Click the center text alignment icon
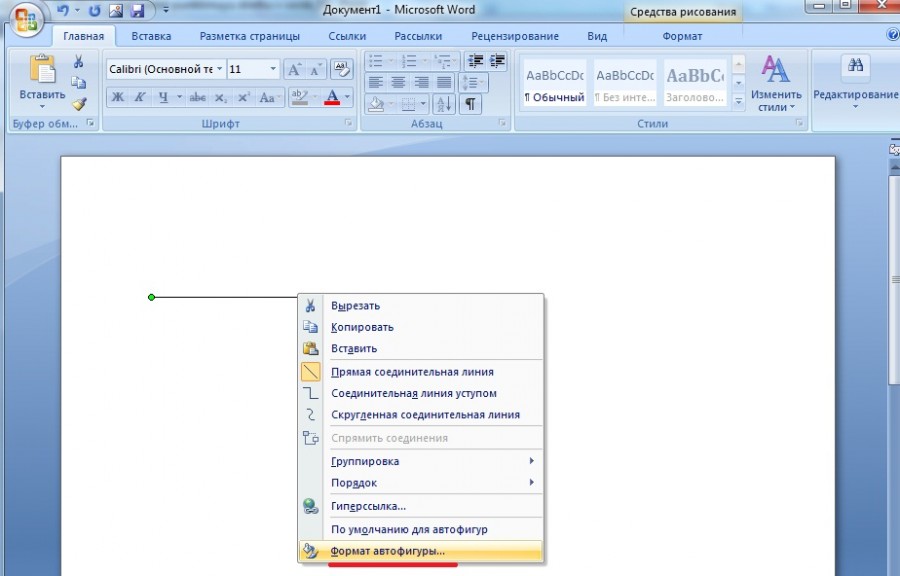 (398, 82)
